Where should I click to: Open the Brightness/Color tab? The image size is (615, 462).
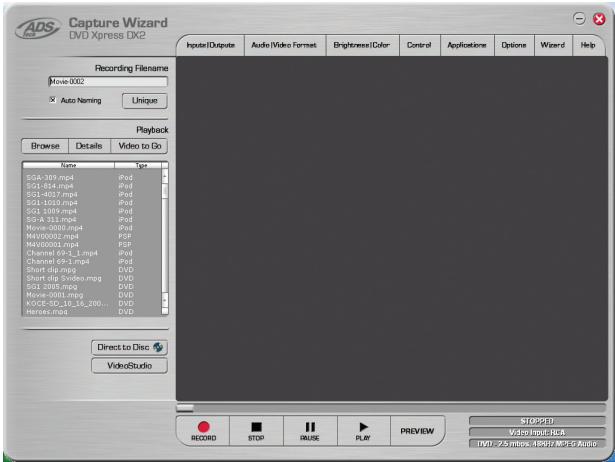coord(362,45)
